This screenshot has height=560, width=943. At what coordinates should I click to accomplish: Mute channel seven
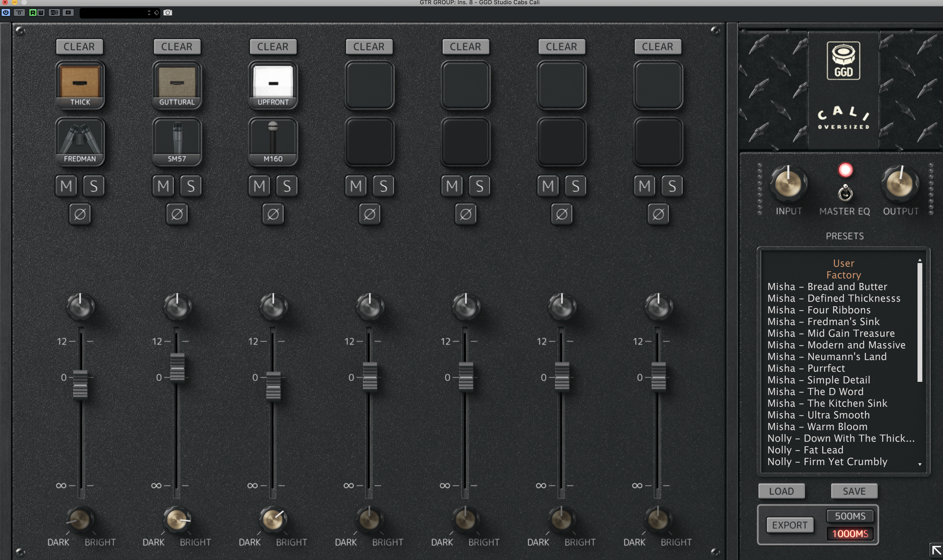pos(644,186)
